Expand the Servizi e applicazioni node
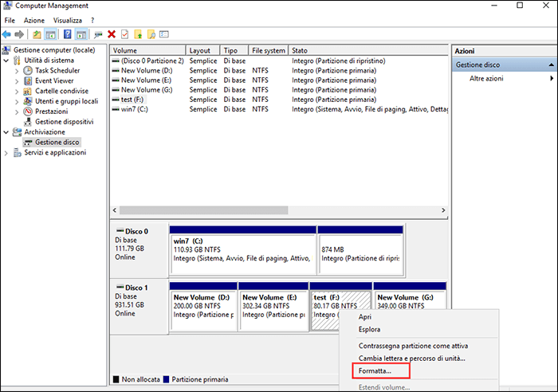558x392 pixels. 6,153
